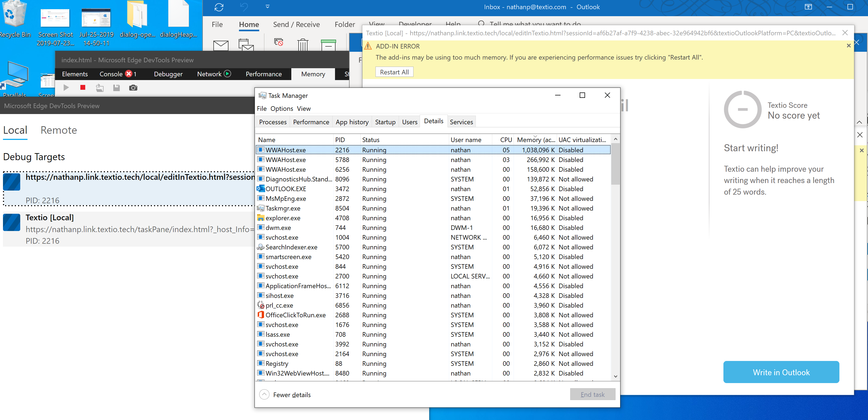Open the Folder ribbon tab in Outlook
The width and height of the screenshot is (868, 420).
coord(345,25)
